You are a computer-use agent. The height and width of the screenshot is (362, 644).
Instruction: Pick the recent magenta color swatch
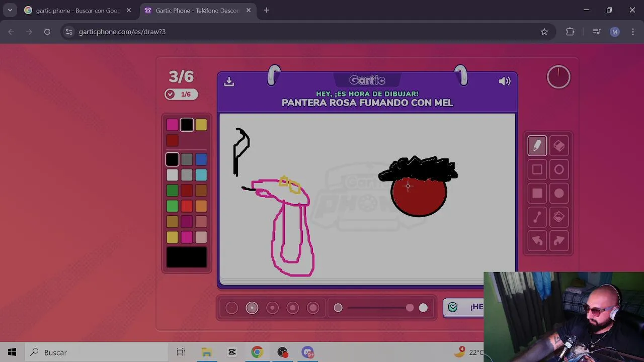pyautogui.click(x=172, y=125)
